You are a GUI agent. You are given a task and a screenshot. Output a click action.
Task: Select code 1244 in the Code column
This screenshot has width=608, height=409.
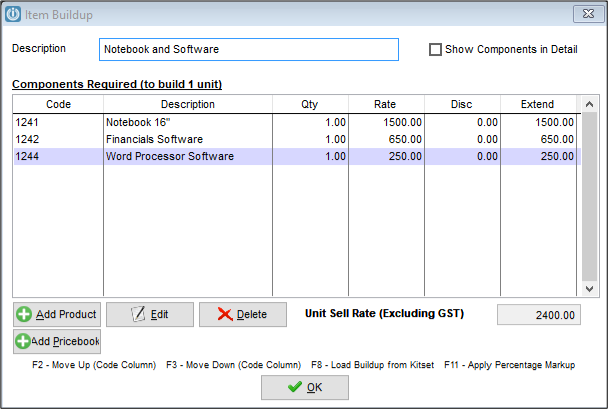[x=27, y=156]
